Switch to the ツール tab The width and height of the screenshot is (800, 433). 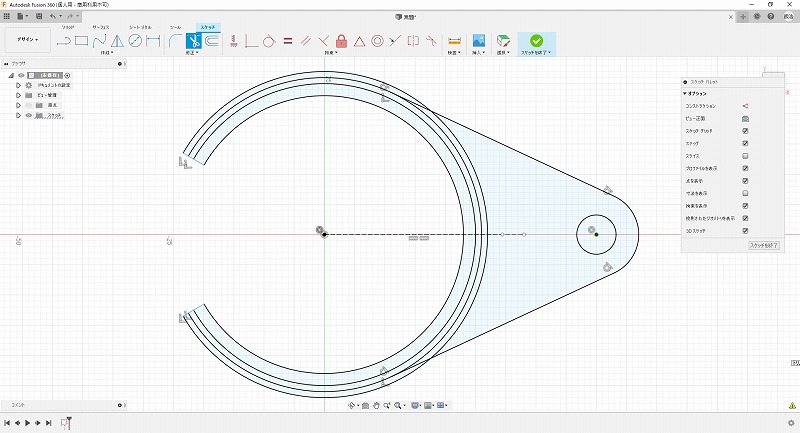176,27
